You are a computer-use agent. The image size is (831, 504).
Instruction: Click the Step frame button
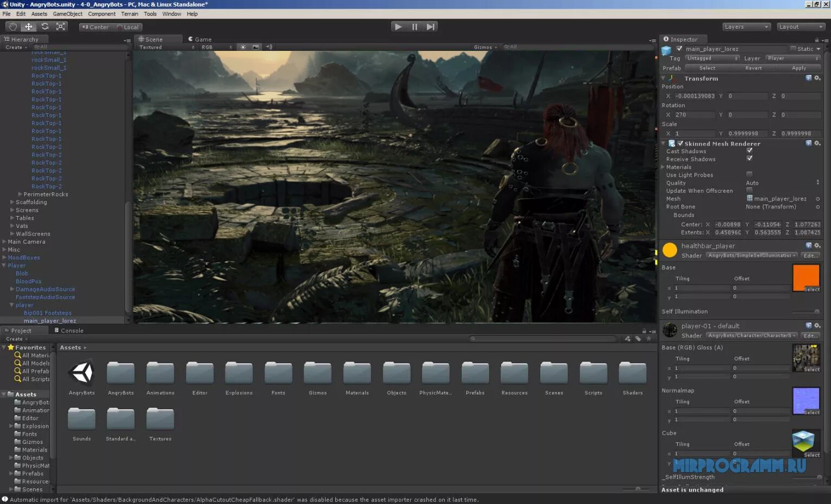[x=431, y=27]
